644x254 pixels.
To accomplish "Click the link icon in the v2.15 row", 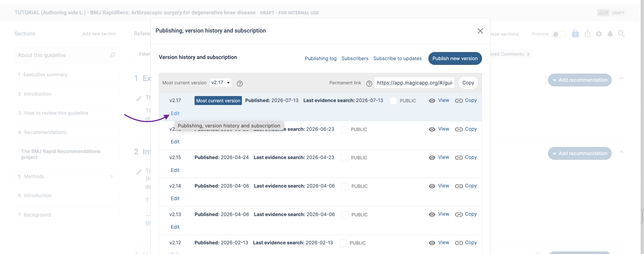I will point(459,158).
